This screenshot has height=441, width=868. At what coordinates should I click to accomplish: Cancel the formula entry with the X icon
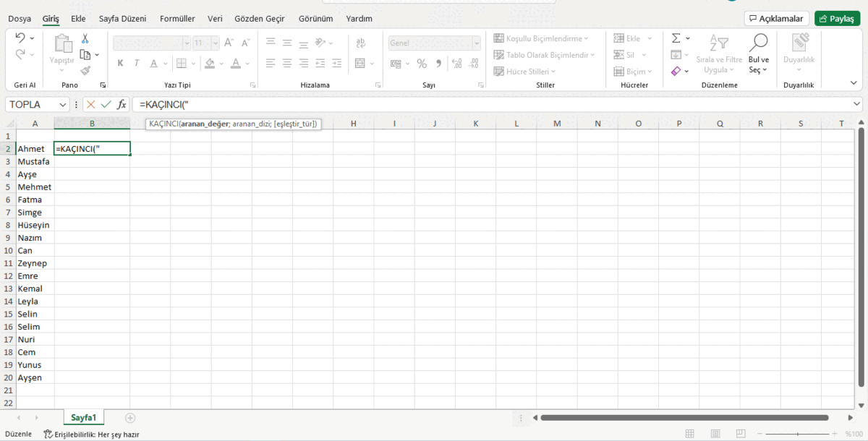tap(91, 105)
